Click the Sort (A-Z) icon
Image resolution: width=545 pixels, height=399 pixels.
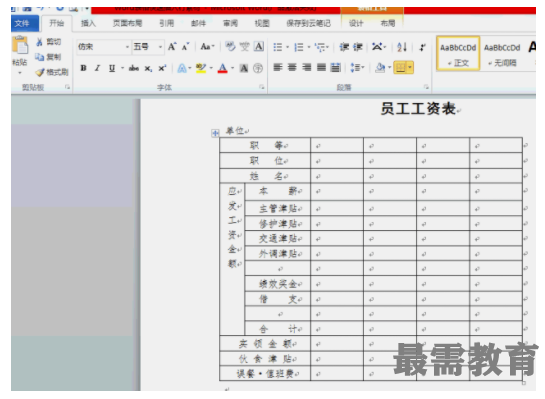click(x=402, y=47)
